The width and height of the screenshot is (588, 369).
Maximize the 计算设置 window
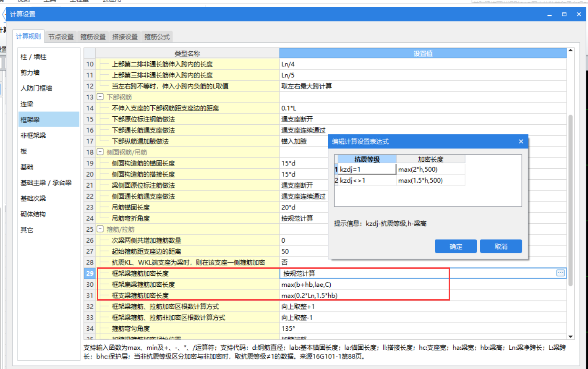pos(564,14)
